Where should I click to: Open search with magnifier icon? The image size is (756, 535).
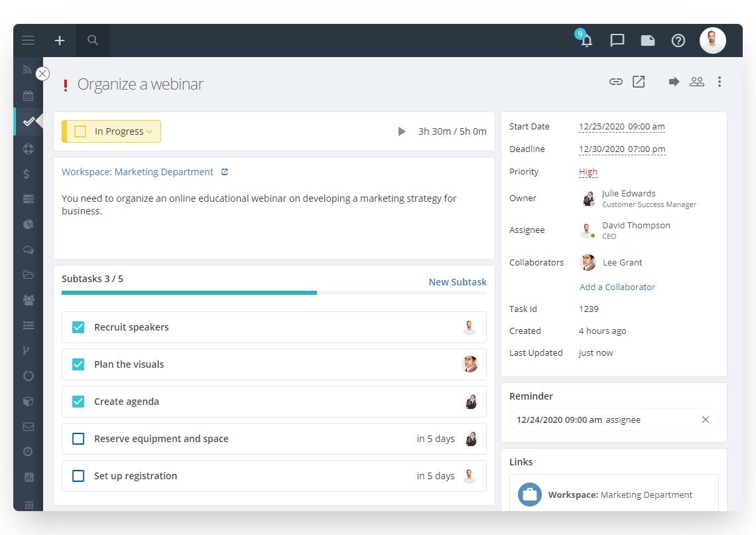pos(93,40)
